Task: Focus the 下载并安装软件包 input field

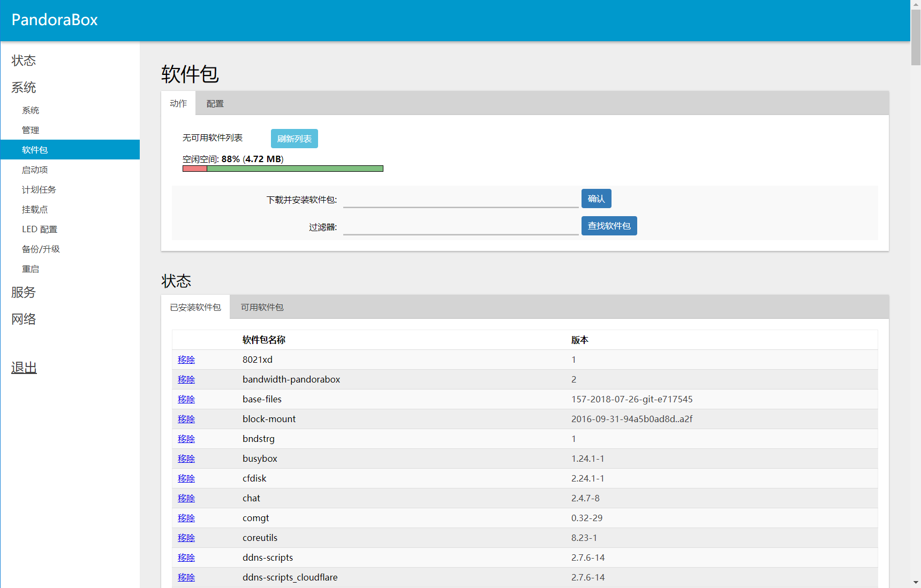Action: pyautogui.click(x=460, y=200)
